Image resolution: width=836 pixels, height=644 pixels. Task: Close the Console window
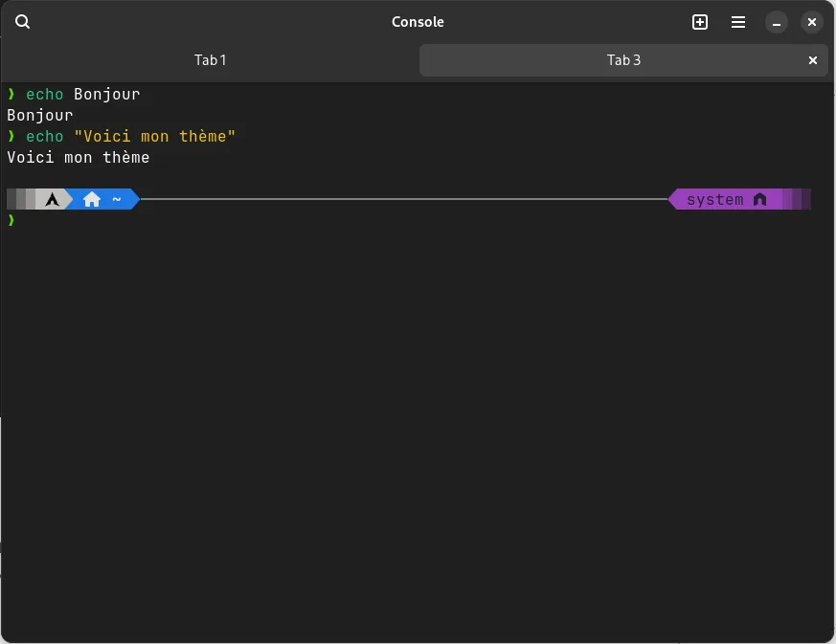811,22
